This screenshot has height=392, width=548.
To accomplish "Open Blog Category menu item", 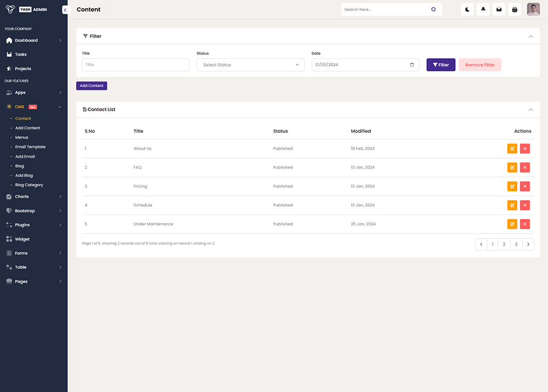I will coord(29,185).
